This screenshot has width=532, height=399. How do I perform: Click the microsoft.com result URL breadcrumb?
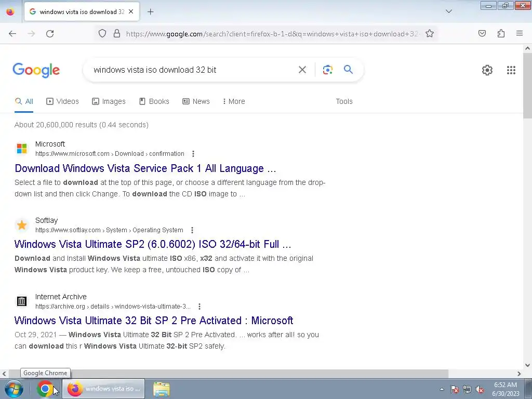[x=110, y=154]
